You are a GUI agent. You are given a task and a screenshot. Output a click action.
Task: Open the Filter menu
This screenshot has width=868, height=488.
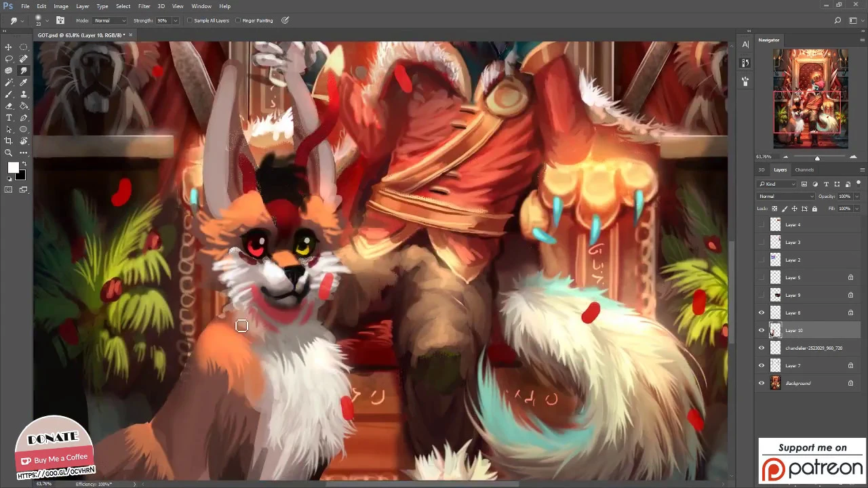(144, 6)
